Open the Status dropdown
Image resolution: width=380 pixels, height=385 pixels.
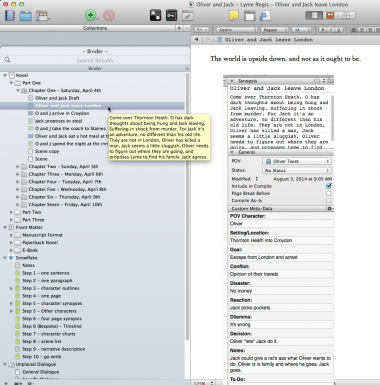296,170
